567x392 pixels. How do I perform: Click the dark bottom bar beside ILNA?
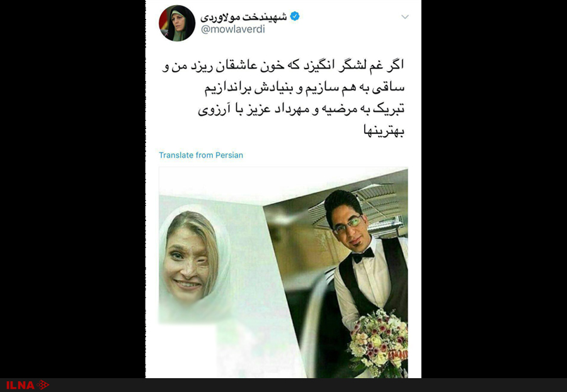click(307, 385)
